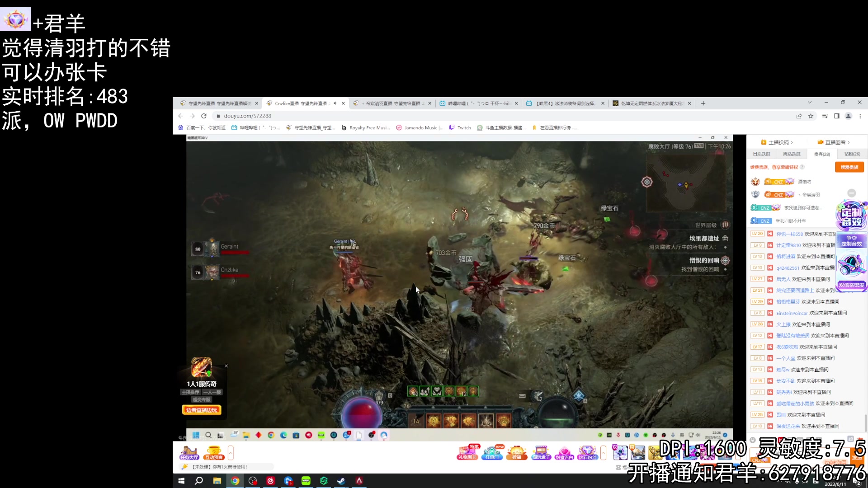Open File Explorer from taskbar
Viewport: 868px width, 488px height.
tap(217, 481)
